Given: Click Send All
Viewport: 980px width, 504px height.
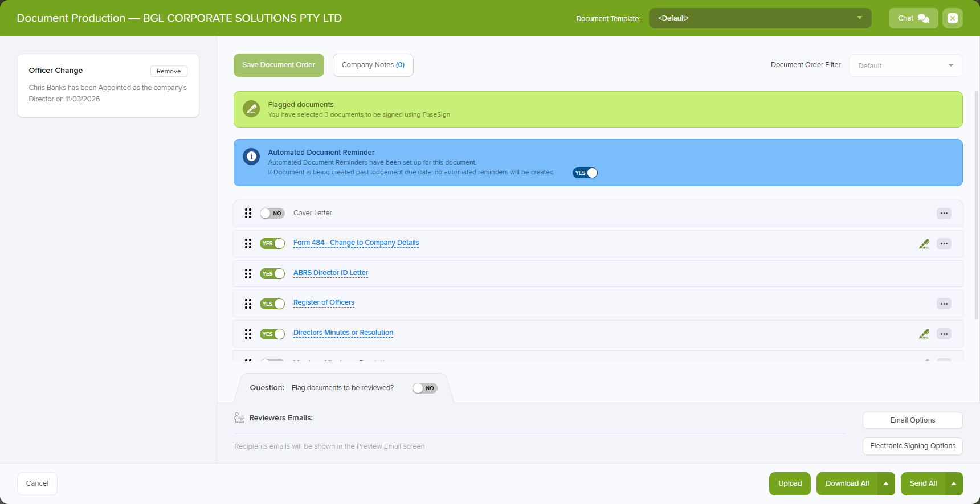Looking at the screenshot, I should tap(923, 483).
